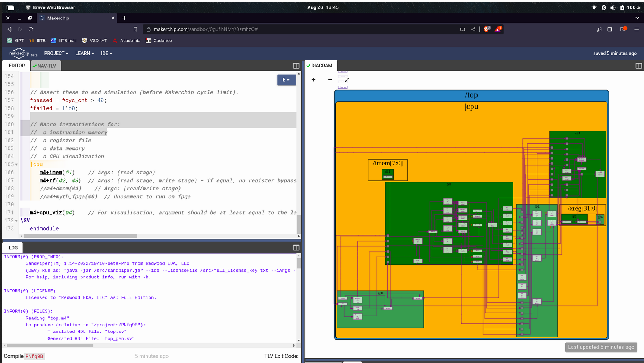
Task: Split the EDITOR pane using its split-view icon
Action: coord(296,66)
